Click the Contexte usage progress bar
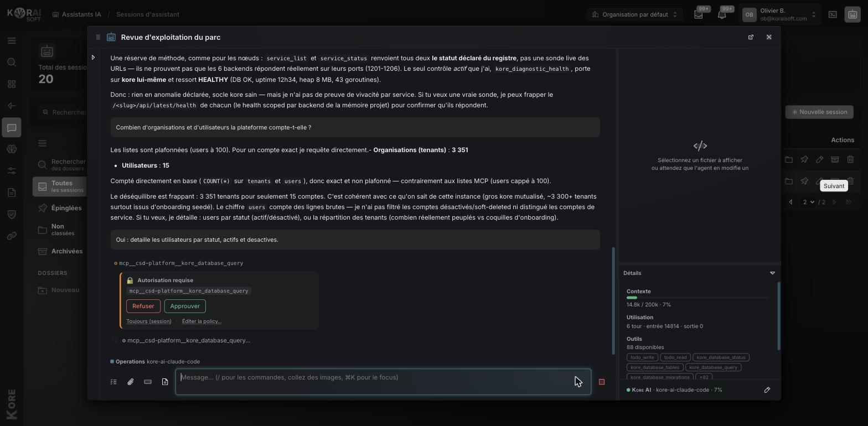Image resolution: width=868 pixels, height=426 pixels. click(x=697, y=298)
